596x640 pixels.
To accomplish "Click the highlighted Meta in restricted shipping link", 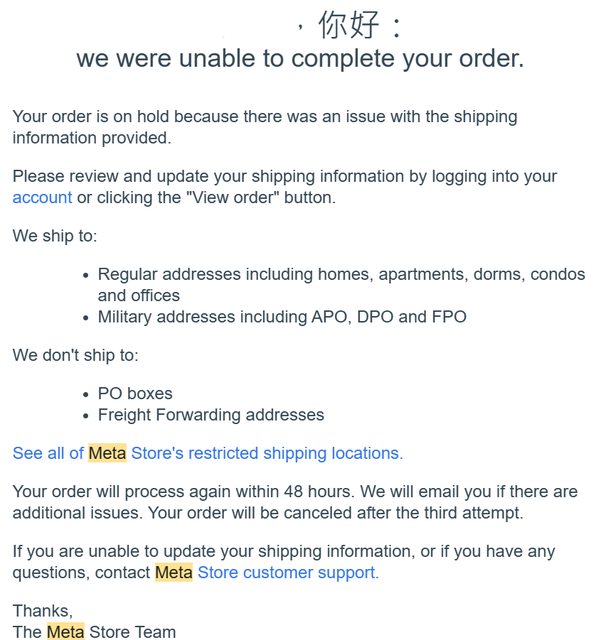I will pyautogui.click(x=107, y=453).
